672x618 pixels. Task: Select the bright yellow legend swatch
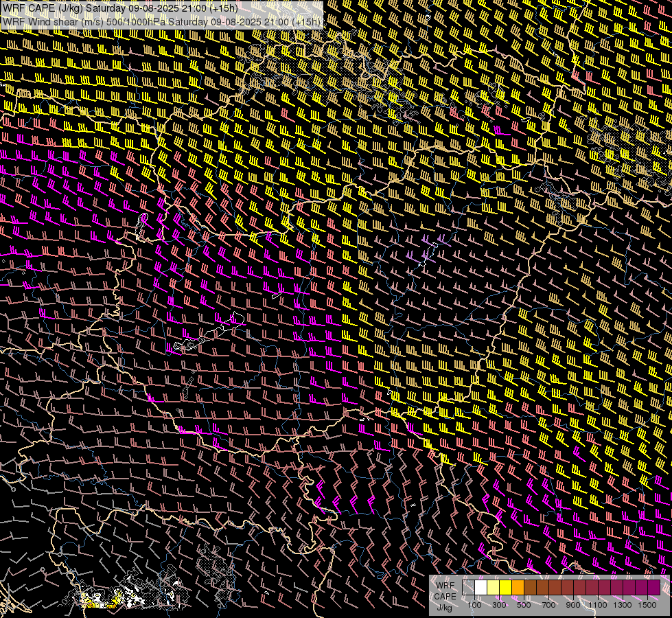[x=506, y=587]
